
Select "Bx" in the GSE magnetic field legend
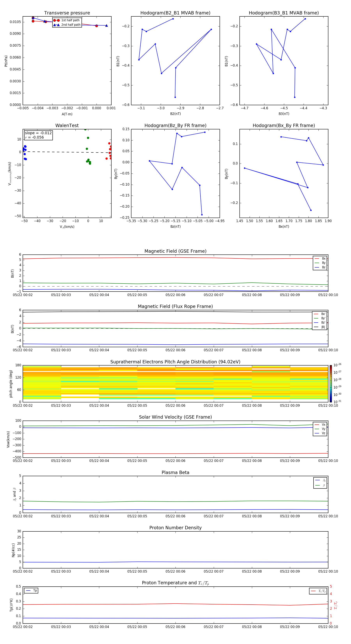(320, 259)
